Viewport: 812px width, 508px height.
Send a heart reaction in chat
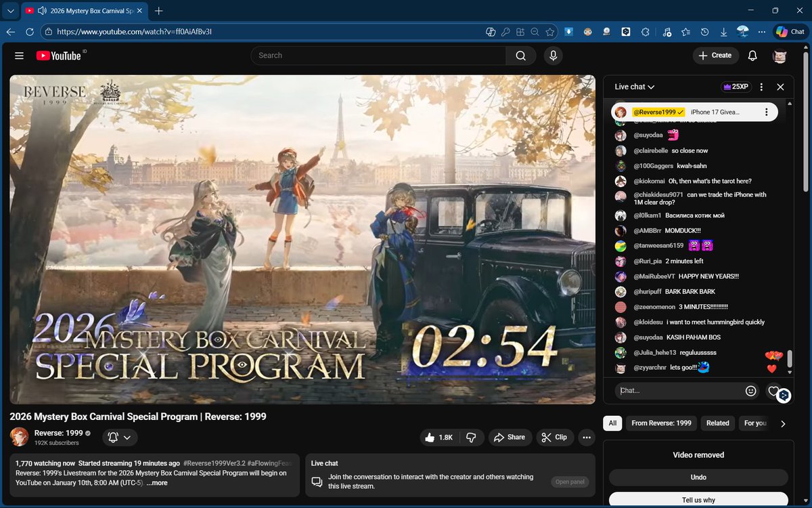click(x=774, y=391)
